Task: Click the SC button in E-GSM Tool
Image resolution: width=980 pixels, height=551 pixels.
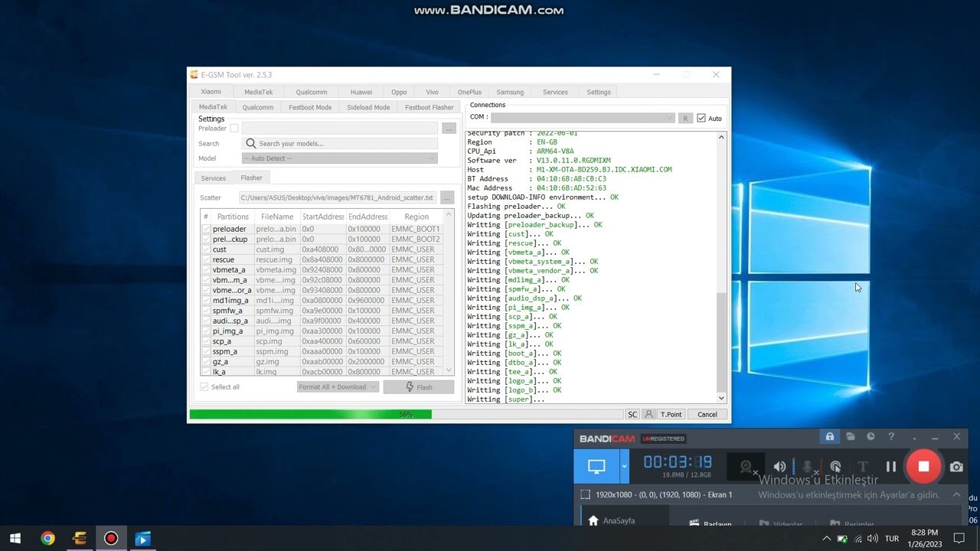Action: point(632,414)
